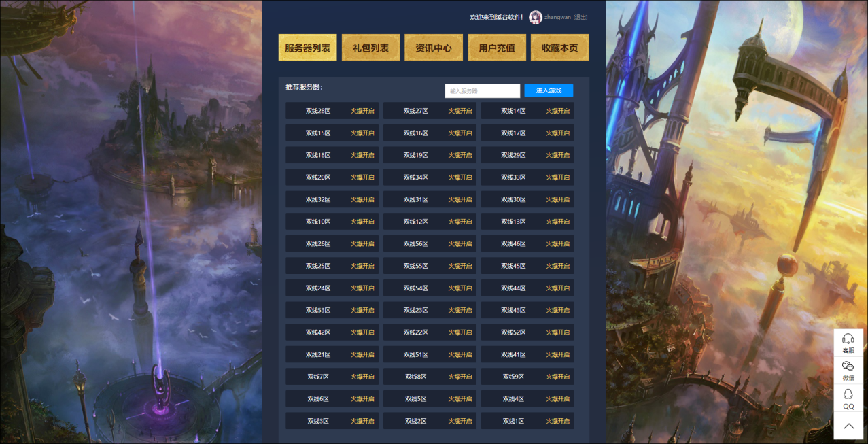Go to 资讯中心 tab

(x=434, y=48)
